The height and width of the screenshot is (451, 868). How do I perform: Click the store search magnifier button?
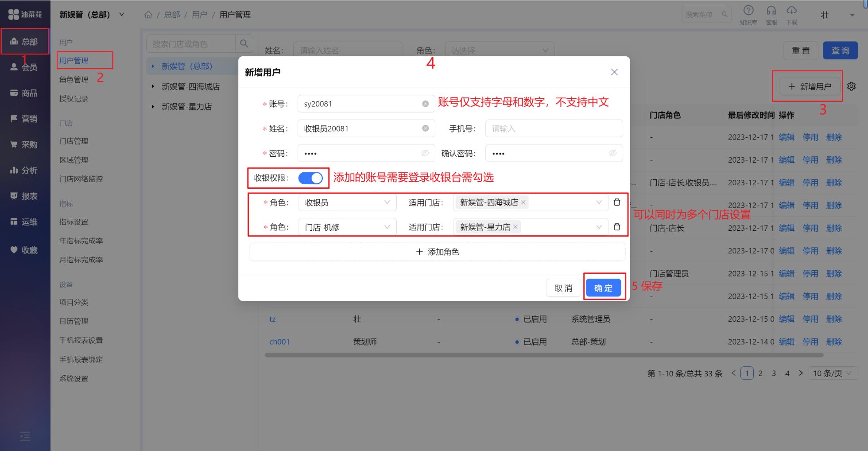[x=244, y=43]
